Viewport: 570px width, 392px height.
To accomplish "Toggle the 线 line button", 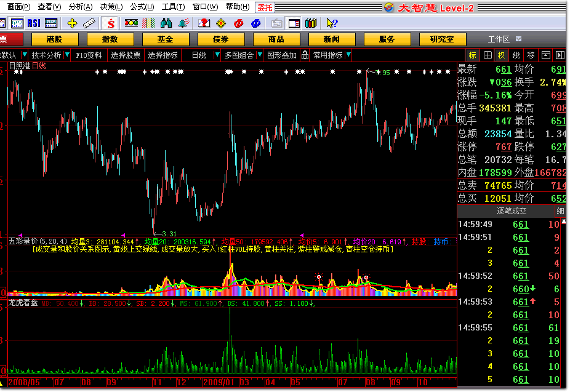I will click(x=516, y=55).
